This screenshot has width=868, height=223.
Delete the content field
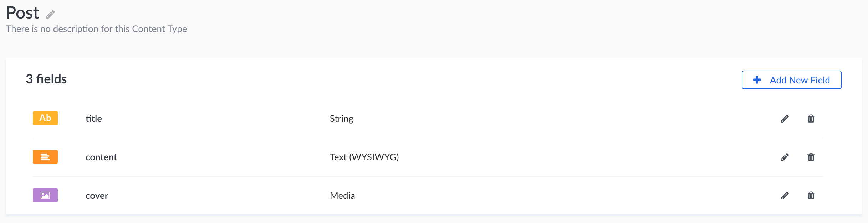(x=811, y=157)
